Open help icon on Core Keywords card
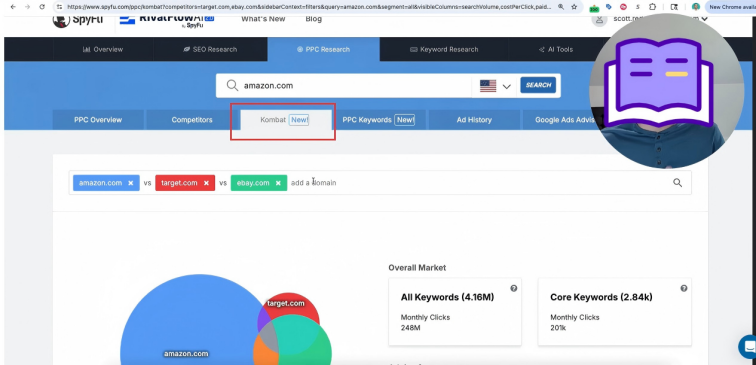This screenshot has height=365, width=756. (x=684, y=288)
